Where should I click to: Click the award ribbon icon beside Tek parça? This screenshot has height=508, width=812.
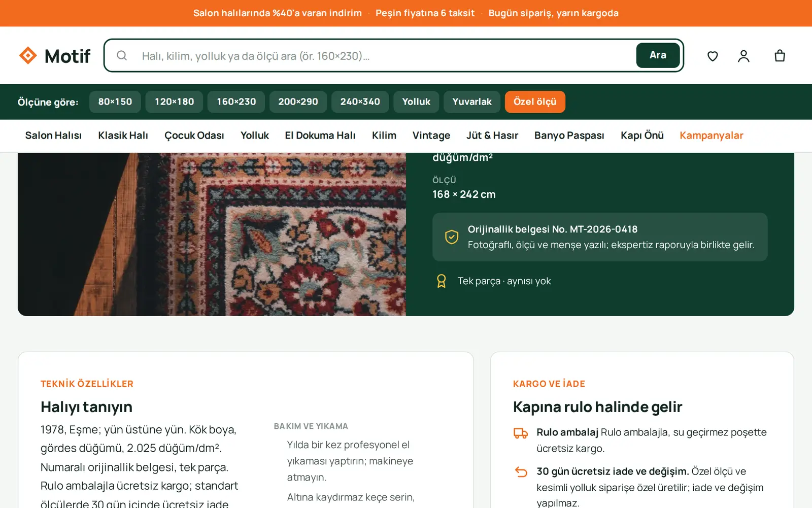click(442, 281)
